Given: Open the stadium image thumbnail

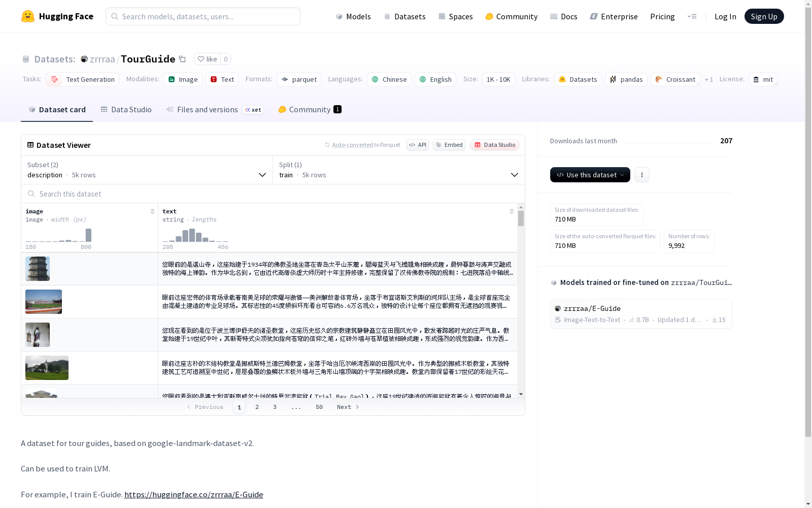Looking at the screenshot, I should click(44, 302).
